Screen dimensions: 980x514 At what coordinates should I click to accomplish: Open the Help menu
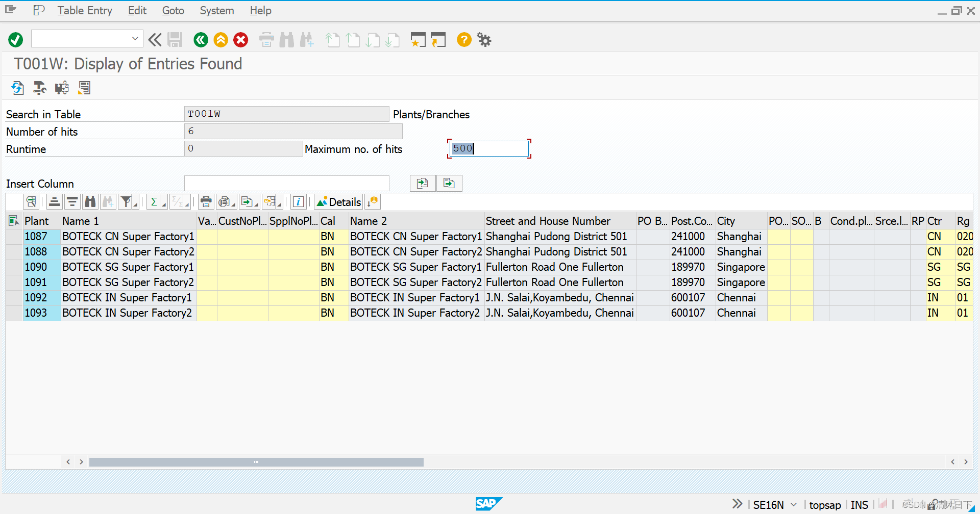260,11
